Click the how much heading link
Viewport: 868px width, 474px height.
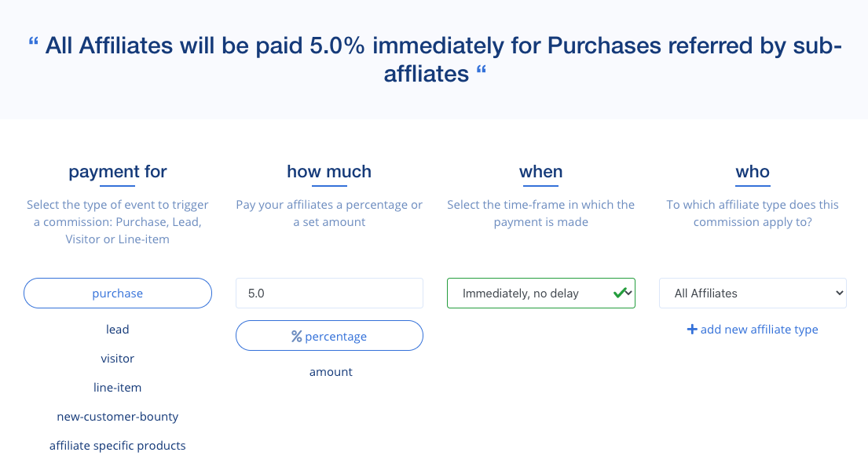328,172
